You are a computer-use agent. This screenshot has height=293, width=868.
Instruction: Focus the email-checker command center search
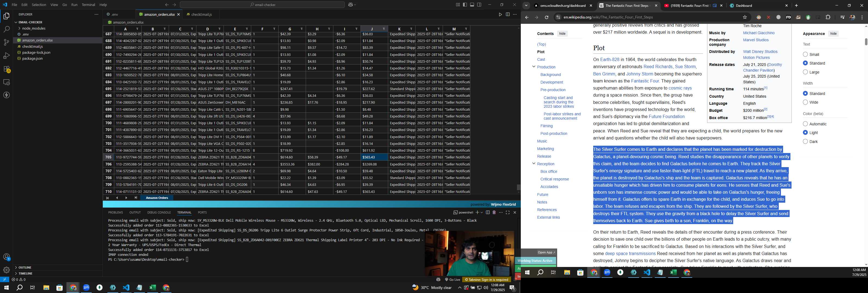click(262, 5)
